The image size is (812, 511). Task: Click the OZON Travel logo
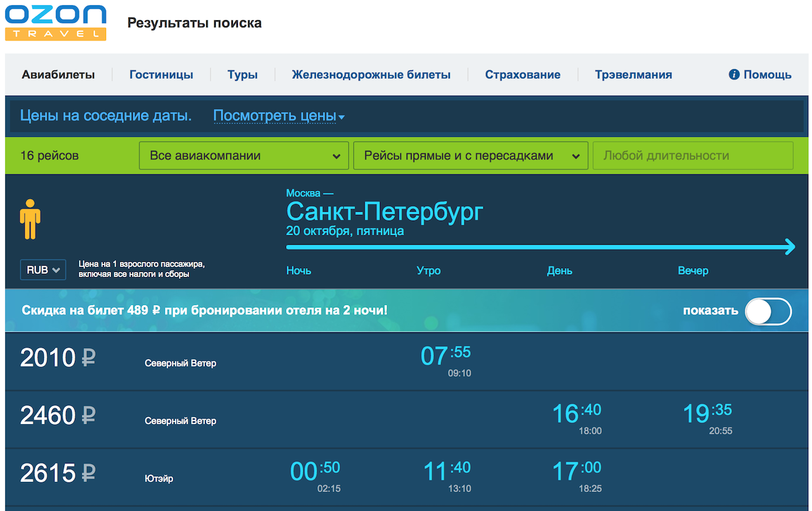coord(56,22)
